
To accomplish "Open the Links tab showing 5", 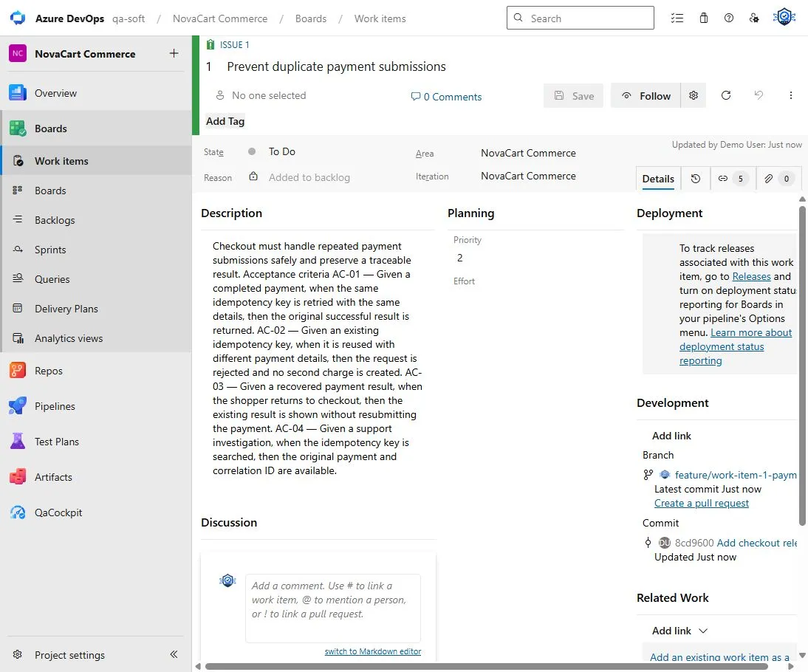I will [x=733, y=179].
